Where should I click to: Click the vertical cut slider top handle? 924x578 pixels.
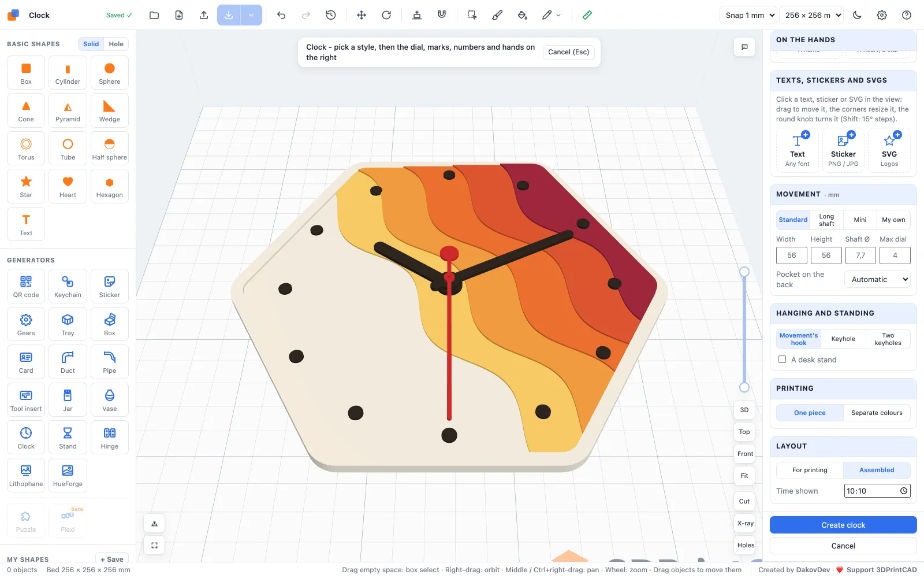744,272
